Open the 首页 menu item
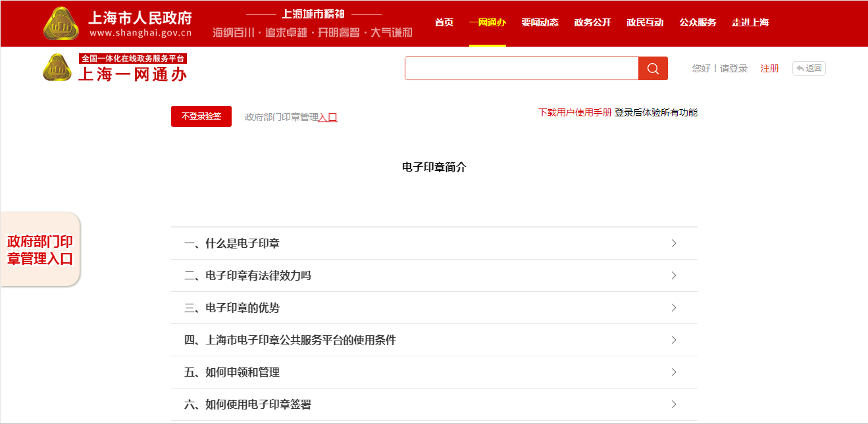The height and width of the screenshot is (424, 868). pos(444,22)
